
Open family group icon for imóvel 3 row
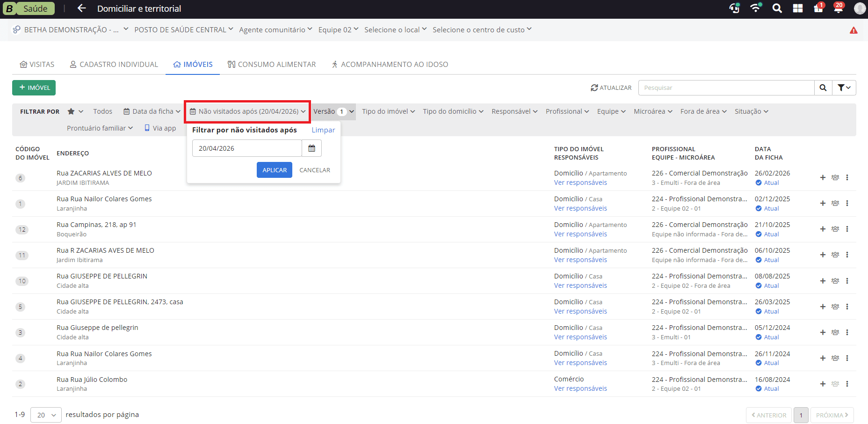(835, 332)
